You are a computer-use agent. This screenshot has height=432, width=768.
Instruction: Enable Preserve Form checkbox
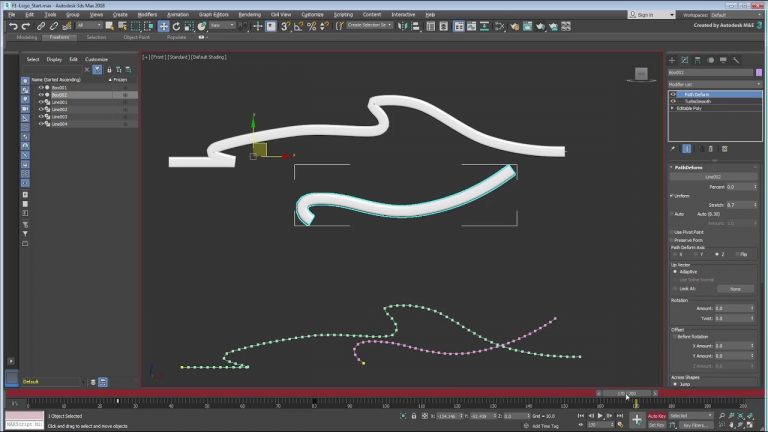672,240
